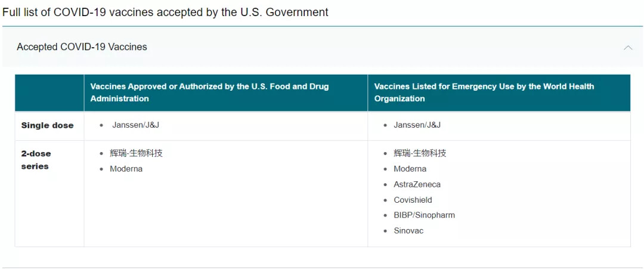This screenshot has width=644, height=269.
Task: Click the bullet point beside Covishield
Action: click(x=386, y=200)
